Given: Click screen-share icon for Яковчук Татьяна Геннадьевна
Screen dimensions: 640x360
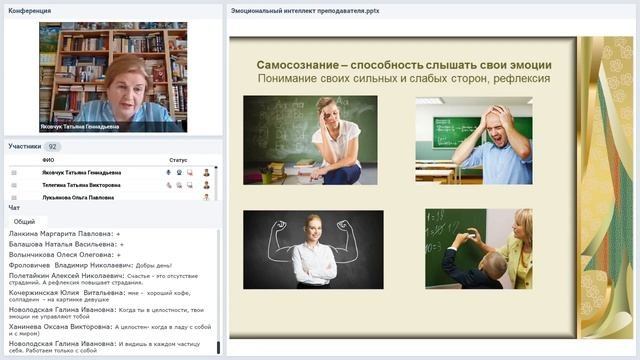Looking at the screenshot, I should point(190,173).
